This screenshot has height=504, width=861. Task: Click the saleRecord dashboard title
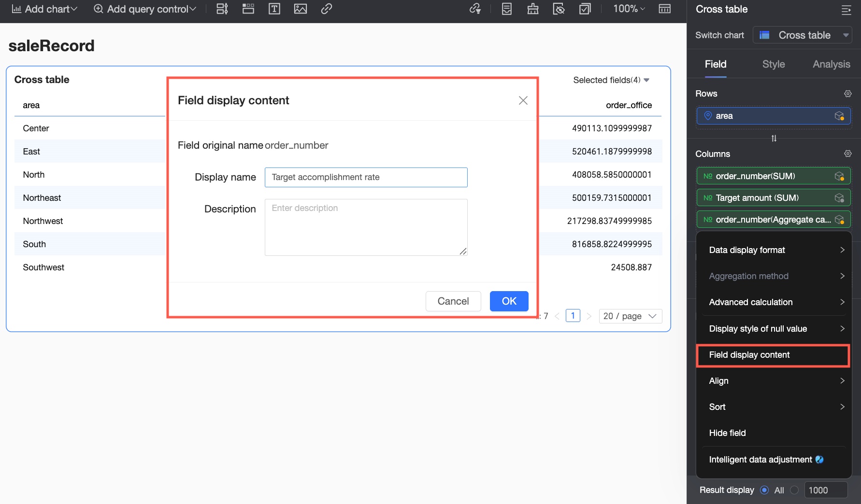click(52, 46)
